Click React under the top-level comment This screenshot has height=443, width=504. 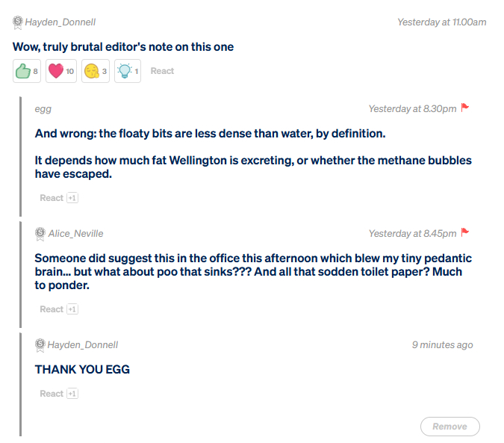coord(162,71)
